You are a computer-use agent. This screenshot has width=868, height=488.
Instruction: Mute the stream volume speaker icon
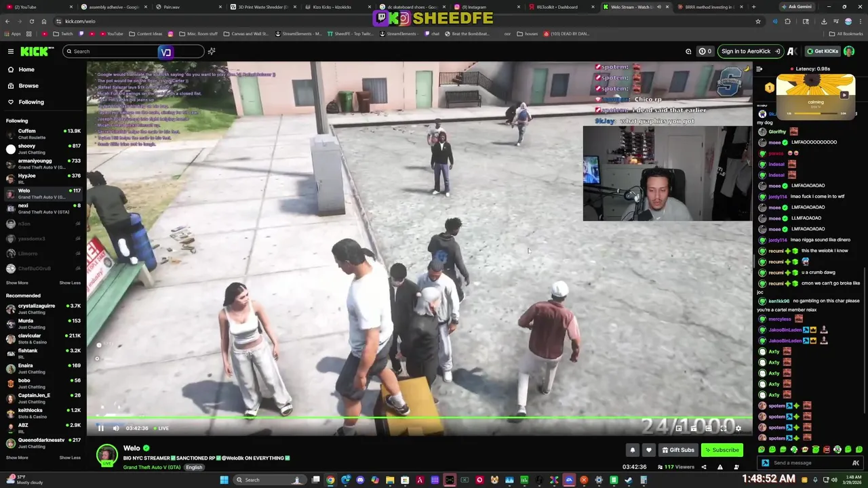116,428
